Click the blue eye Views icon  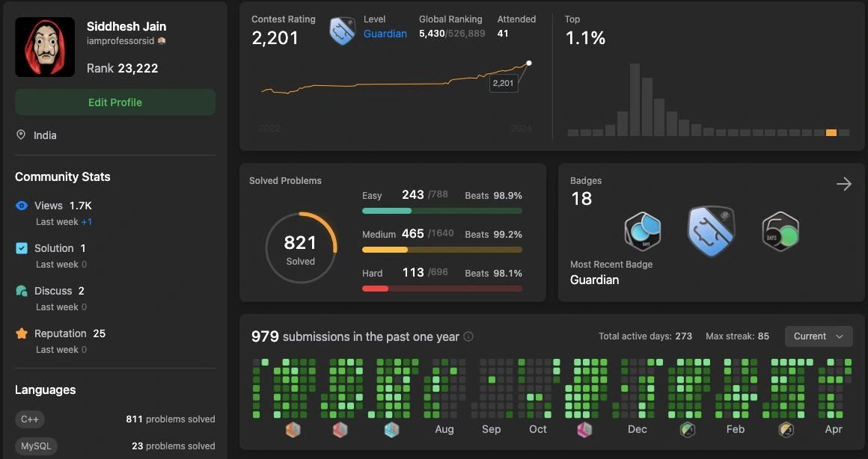(22, 206)
